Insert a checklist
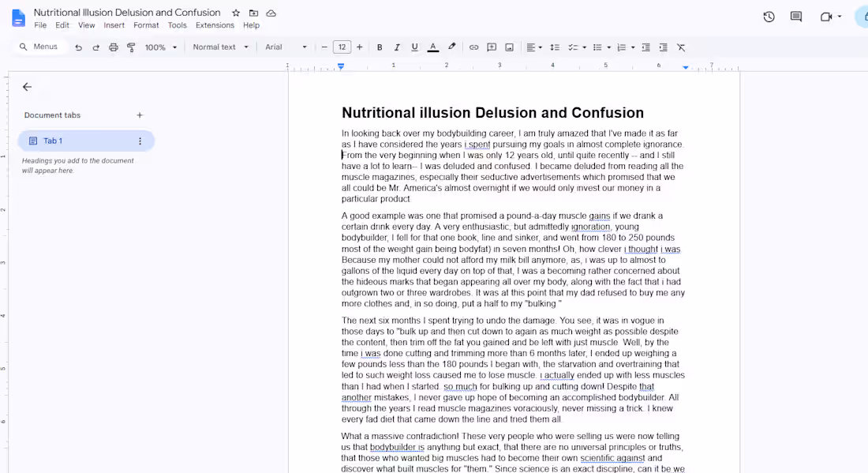Viewport: 868px width, 473px height. pyautogui.click(x=573, y=47)
